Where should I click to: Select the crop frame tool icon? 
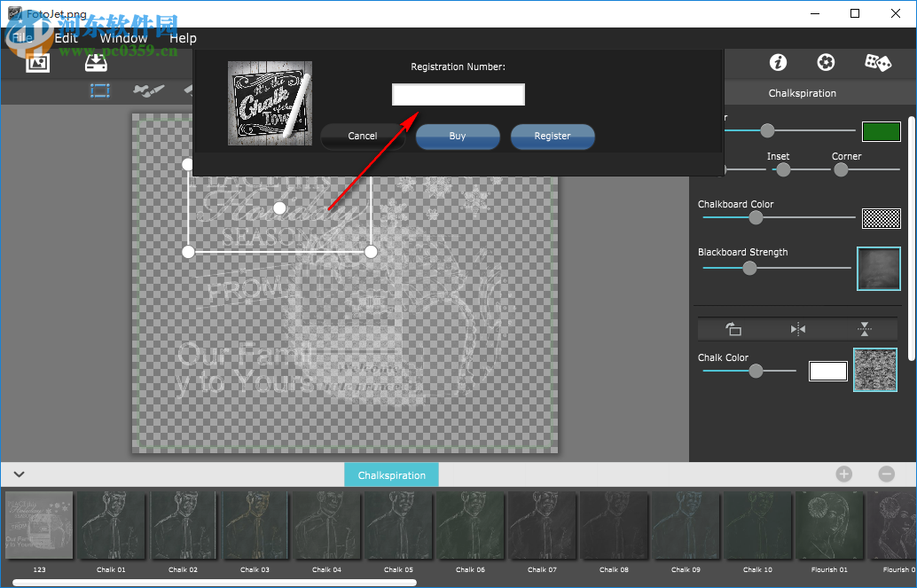pos(100,90)
